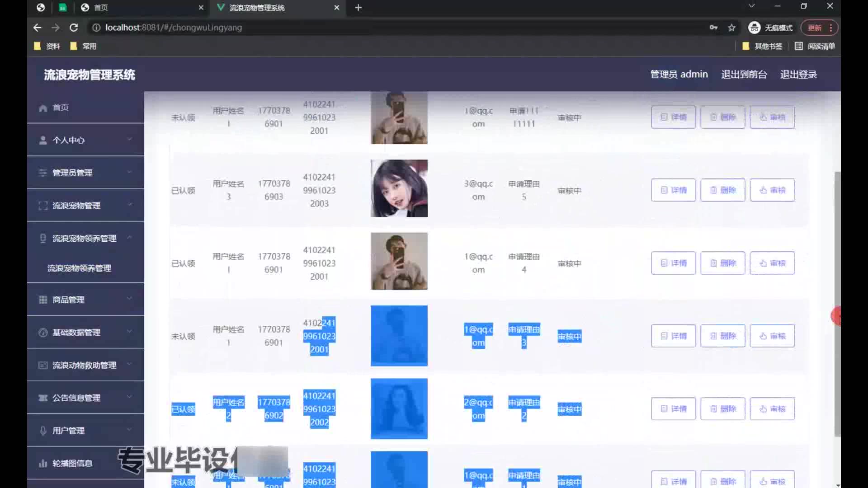Expand 商品管理 sidebar menu
Viewport: 868px width, 488px height.
pyautogui.click(x=85, y=300)
